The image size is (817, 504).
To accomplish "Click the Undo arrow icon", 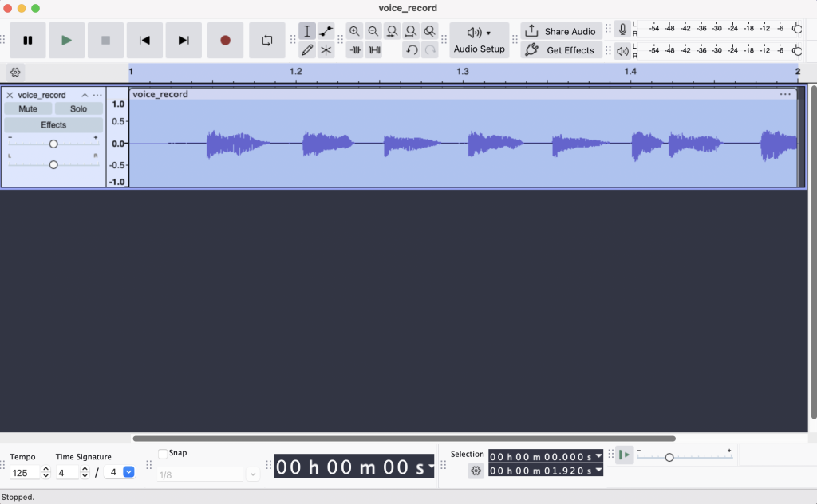I will [x=411, y=50].
